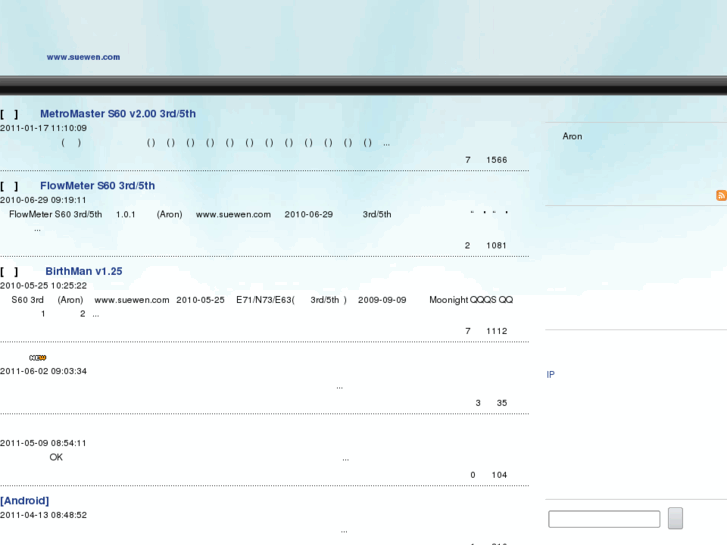The image size is (727, 545).
Task: Click the view count 1112
Action: point(497,331)
